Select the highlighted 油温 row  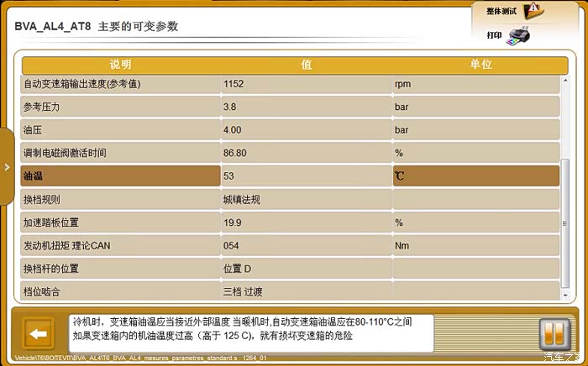(x=290, y=176)
